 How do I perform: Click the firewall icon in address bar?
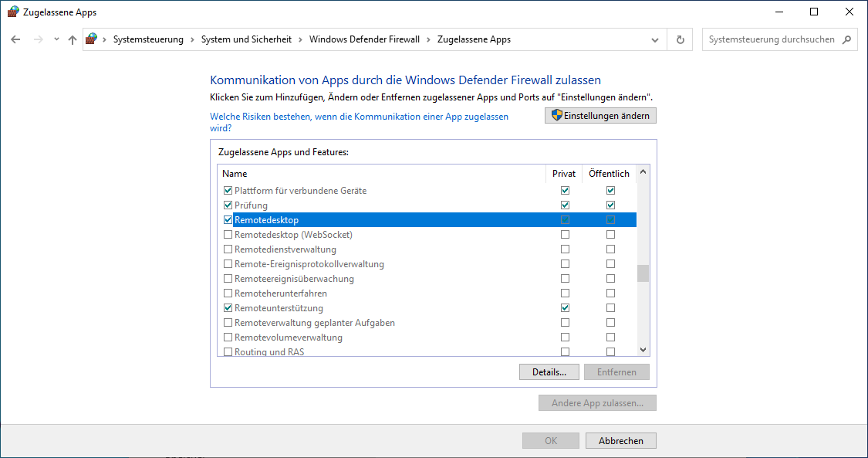(91, 39)
